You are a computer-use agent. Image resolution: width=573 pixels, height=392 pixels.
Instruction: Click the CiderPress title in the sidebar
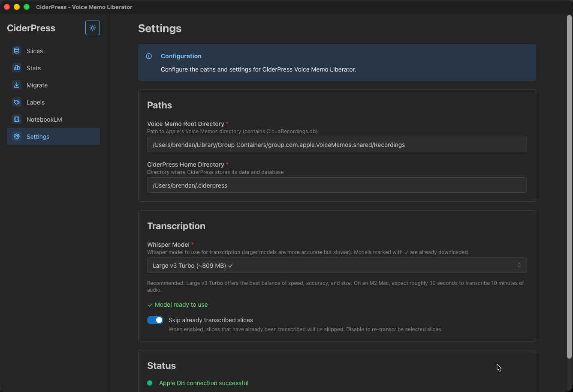[31, 28]
